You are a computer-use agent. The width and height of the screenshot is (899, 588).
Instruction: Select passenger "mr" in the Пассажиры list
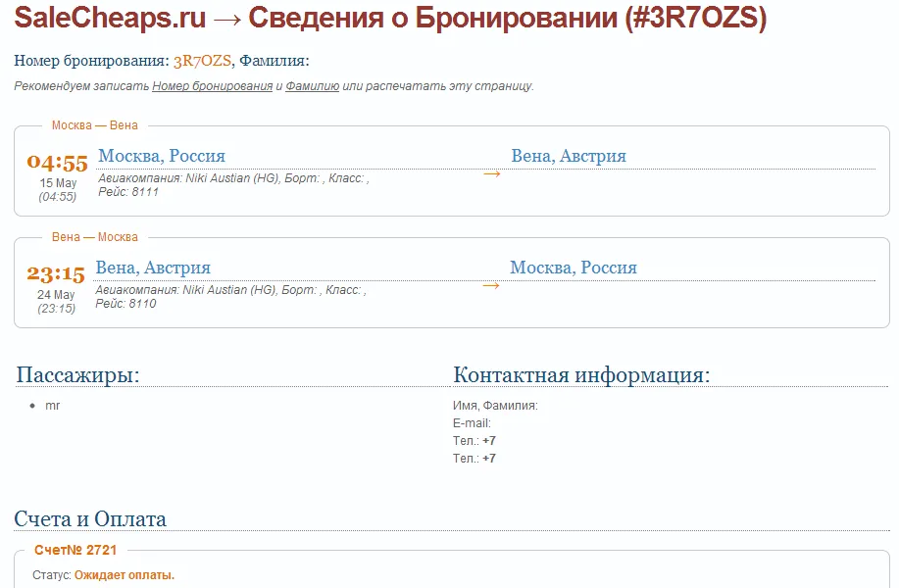pos(53,405)
